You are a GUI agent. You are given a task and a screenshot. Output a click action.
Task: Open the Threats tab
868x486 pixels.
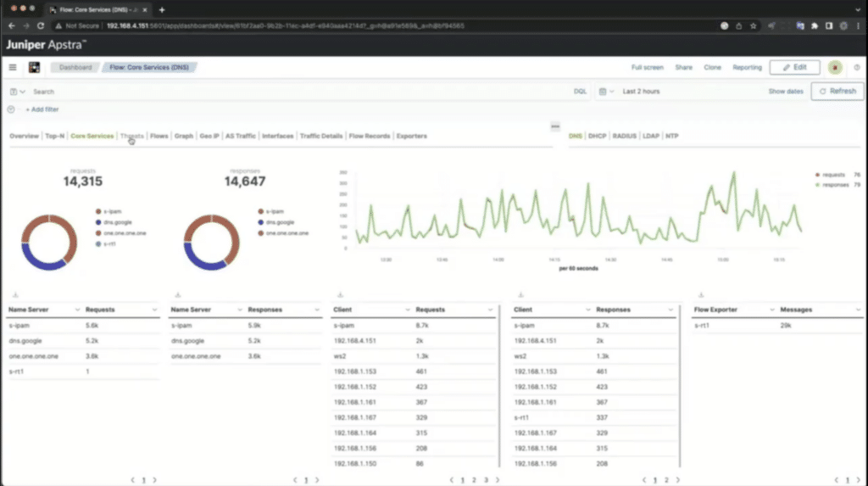pyautogui.click(x=131, y=136)
